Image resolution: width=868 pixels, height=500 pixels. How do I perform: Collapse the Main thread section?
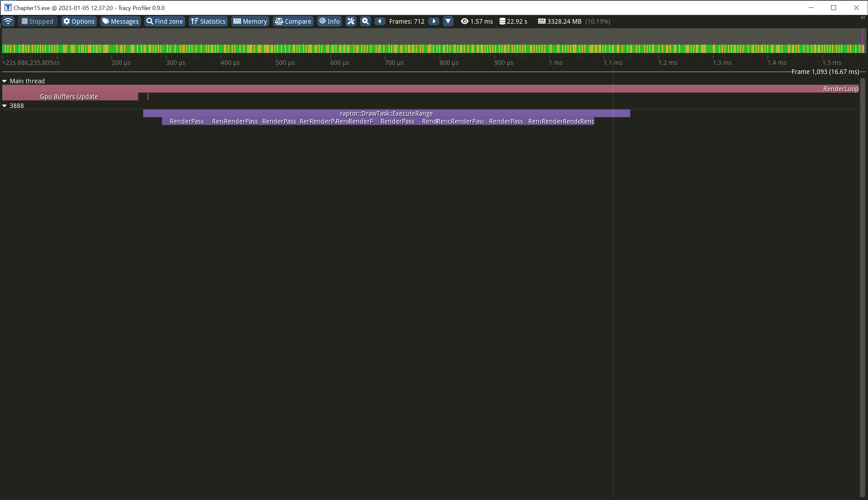click(5, 81)
